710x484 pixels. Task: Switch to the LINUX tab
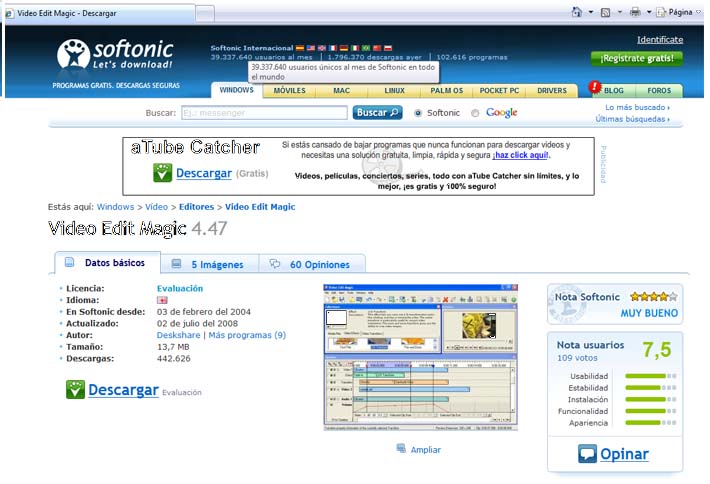point(394,91)
